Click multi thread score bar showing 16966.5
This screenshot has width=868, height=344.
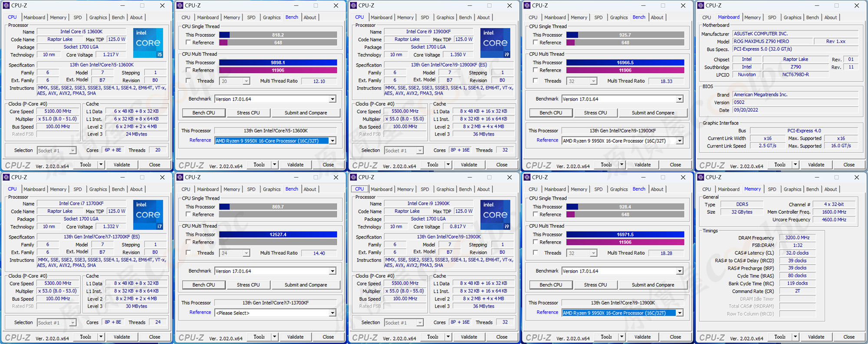[x=625, y=62]
